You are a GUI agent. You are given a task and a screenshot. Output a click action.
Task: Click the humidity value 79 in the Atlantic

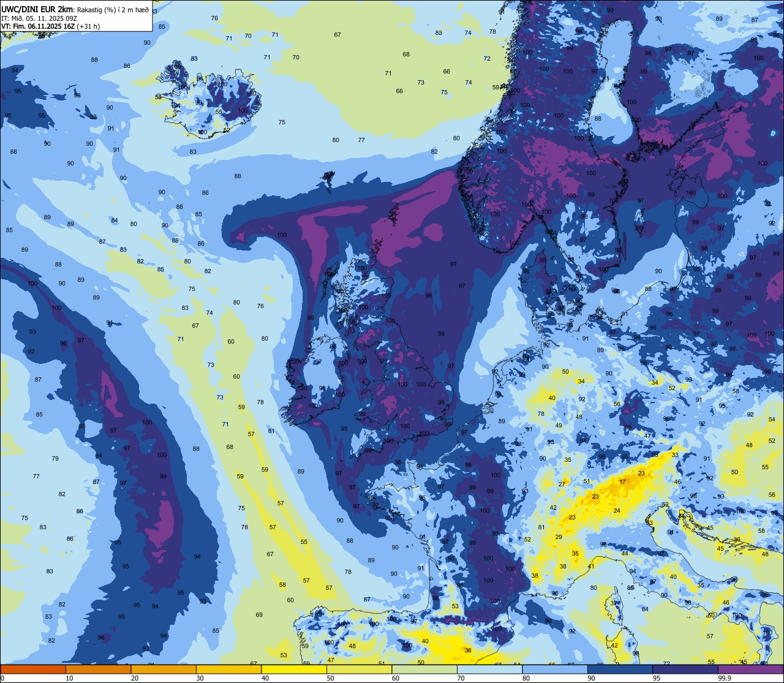(x=55, y=458)
